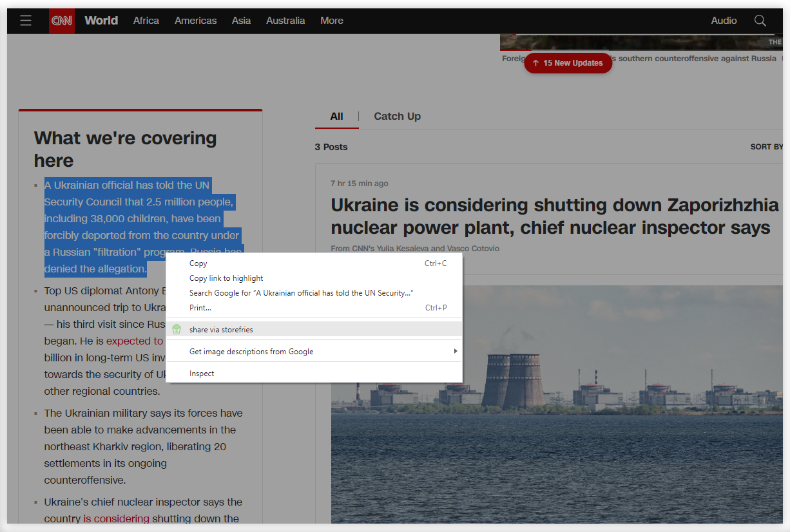The height and width of the screenshot is (532, 790).
Task: Open the hamburger menu icon
Action: coord(26,21)
